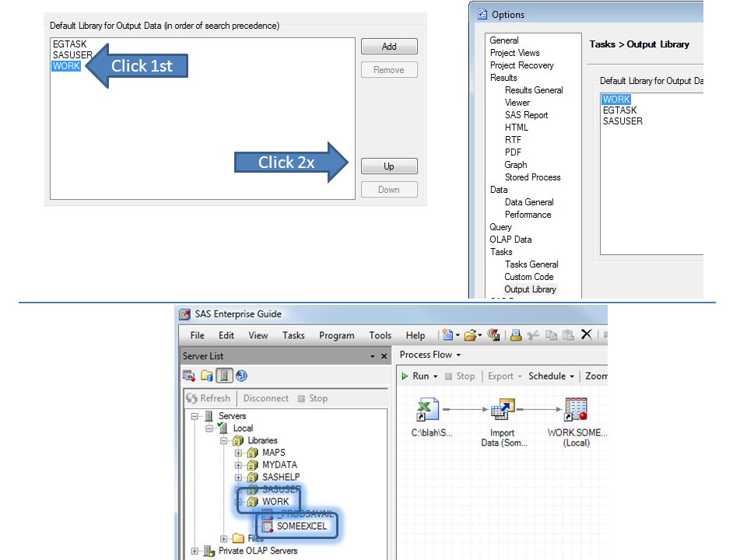The image size is (747, 560).
Task: Close the Server List pane
Action: point(384,356)
